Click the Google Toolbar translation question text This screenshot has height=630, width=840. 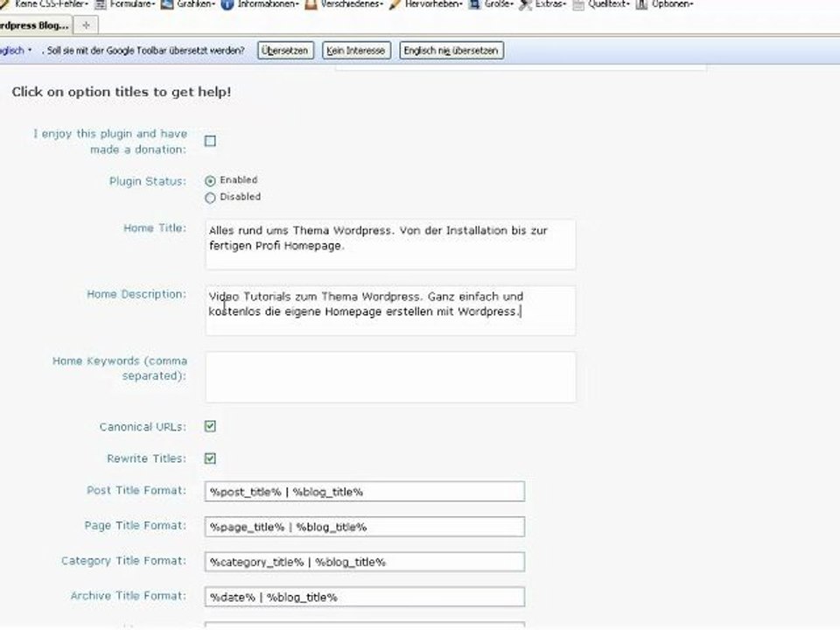145,51
